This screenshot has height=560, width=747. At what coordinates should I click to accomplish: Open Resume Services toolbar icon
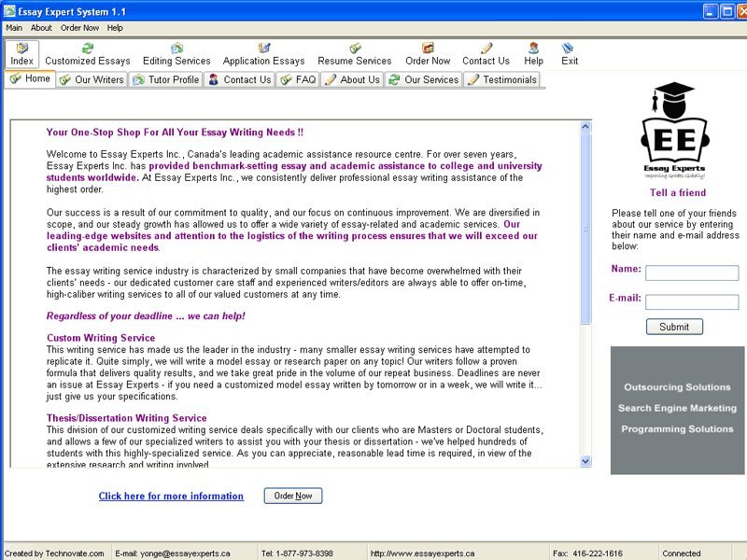pyautogui.click(x=355, y=54)
